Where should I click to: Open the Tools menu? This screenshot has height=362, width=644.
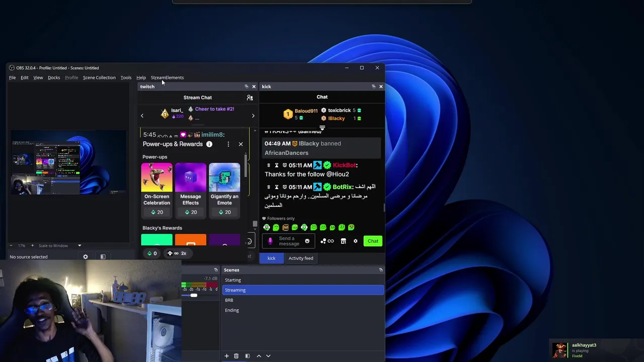[126, 77]
